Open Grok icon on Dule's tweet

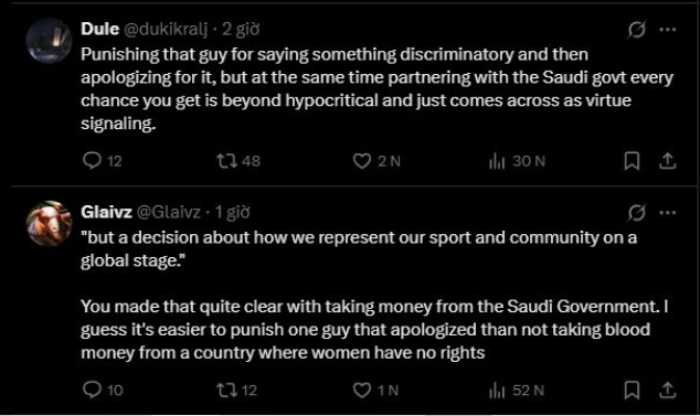click(634, 29)
